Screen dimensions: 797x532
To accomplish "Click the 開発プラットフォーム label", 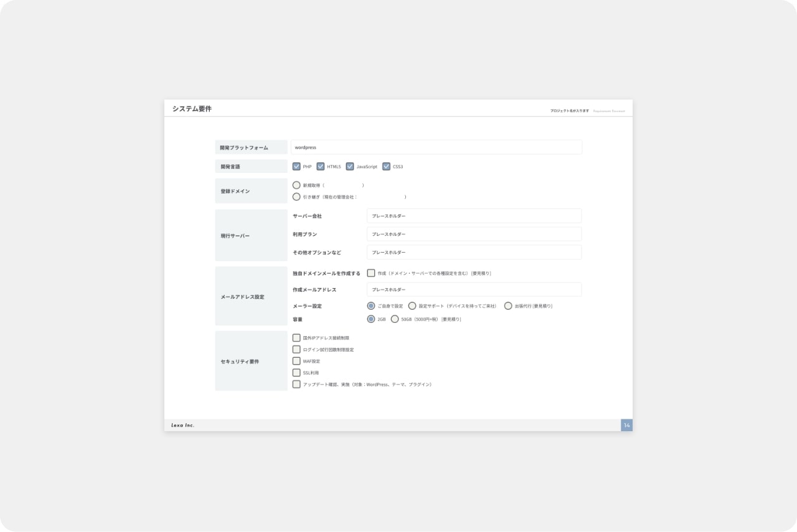I will [x=244, y=147].
